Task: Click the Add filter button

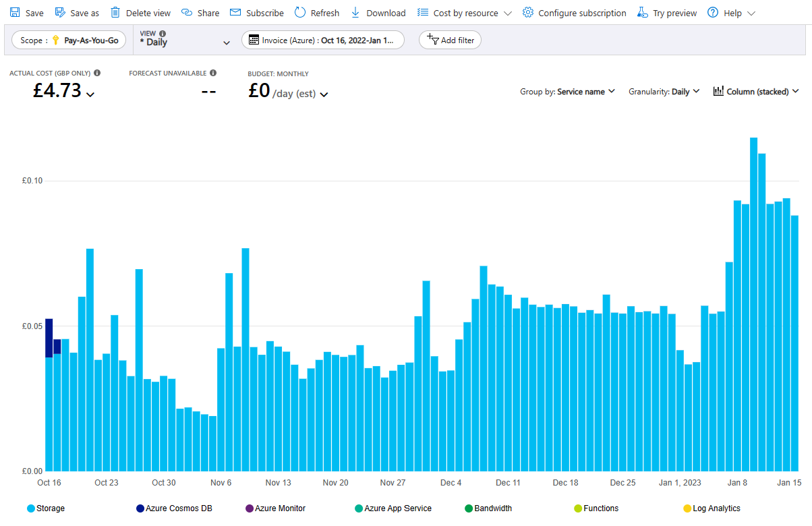Action: tap(451, 40)
